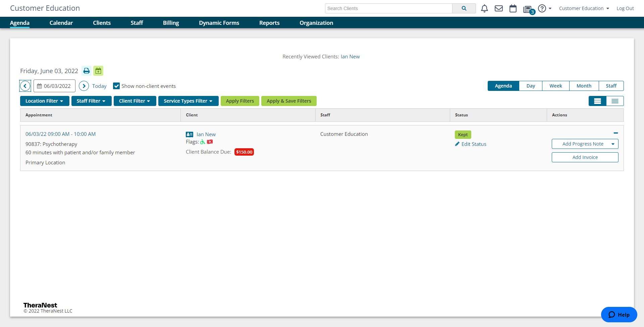This screenshot has height=327, width=644.
Task: Open the Organization menu item
Action: pos(316,23)
